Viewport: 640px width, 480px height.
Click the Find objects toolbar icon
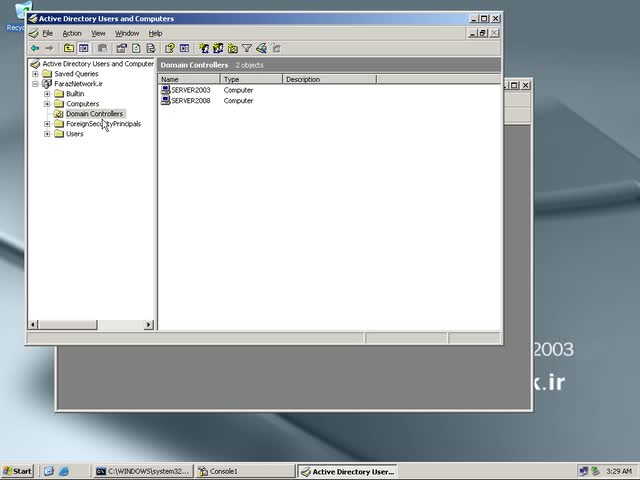tap(261, 49)
